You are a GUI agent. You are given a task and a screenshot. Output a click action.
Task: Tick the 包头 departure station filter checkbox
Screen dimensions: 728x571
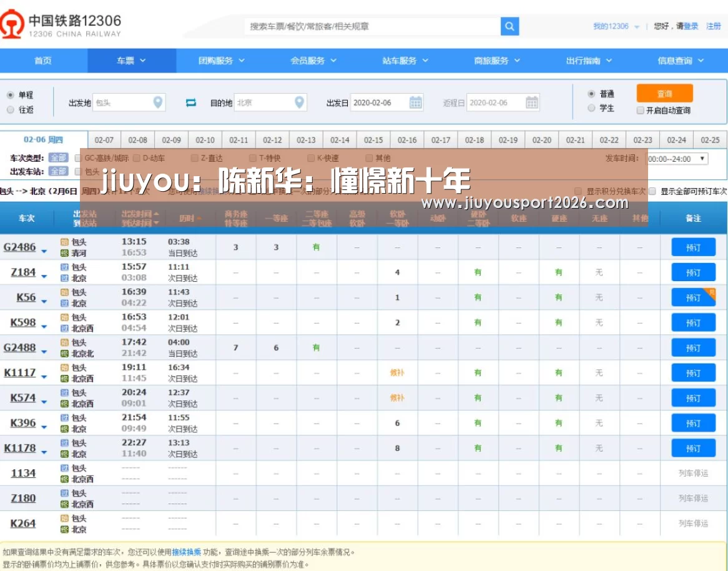click(x=78, y=172)
